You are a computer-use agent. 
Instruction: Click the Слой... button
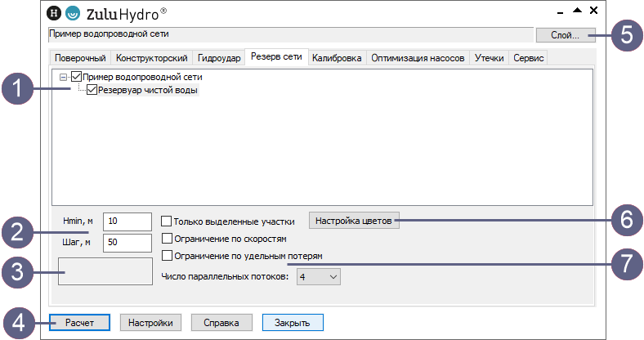pos(559,35)
